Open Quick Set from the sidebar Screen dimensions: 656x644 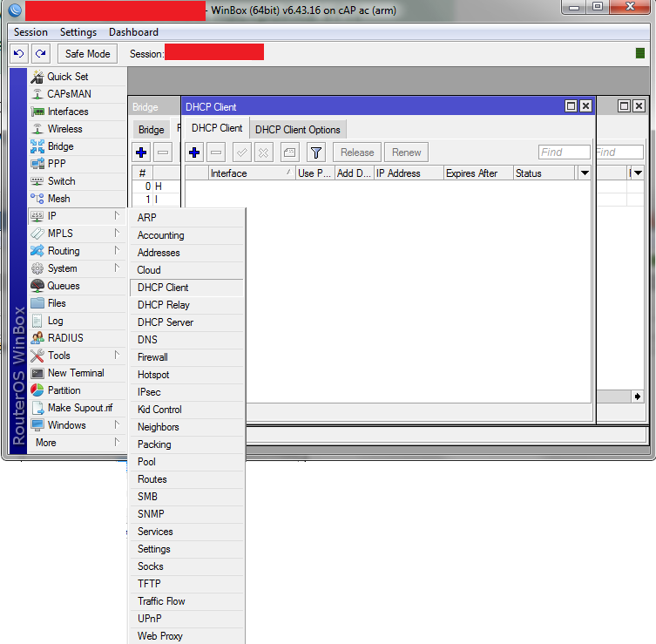77,77
